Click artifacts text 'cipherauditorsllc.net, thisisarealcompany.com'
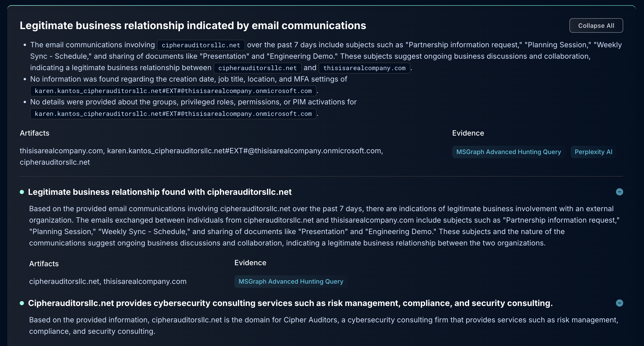The height and width of the screenshot is (346, 644). [108, 281]
